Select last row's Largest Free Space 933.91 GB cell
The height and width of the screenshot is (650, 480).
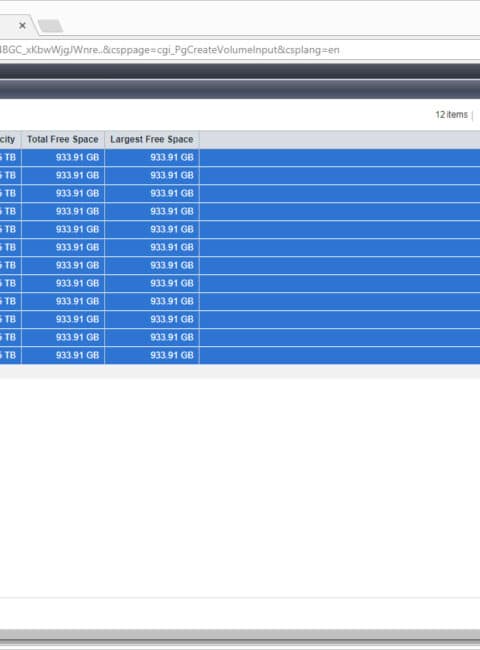pos(152,355)
